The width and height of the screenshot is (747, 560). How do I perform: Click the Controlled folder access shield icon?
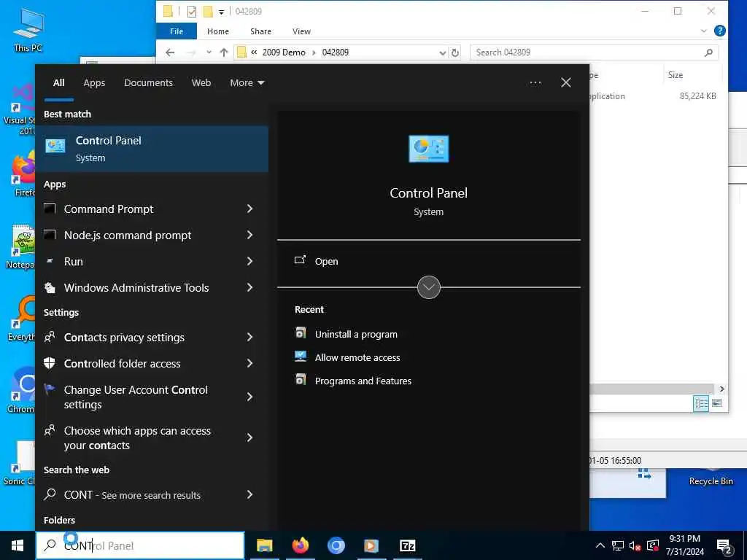coord(50,363)
